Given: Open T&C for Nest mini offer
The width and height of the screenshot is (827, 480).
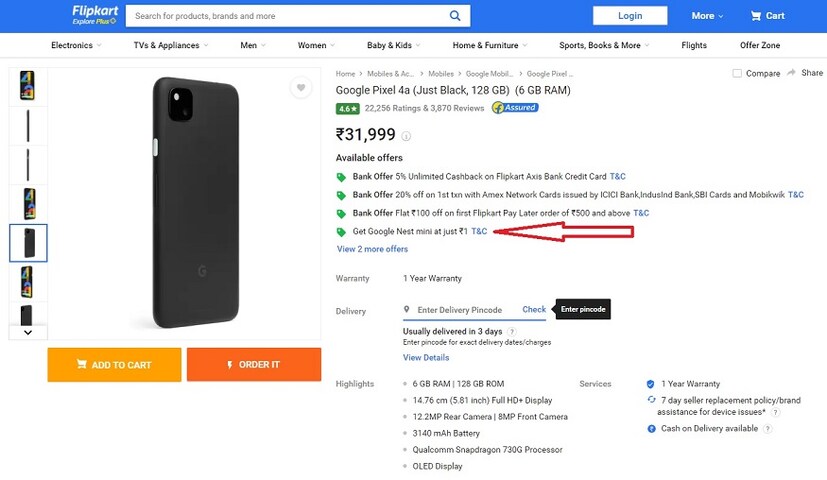Looking at the screenshot, I should (479, 231).
